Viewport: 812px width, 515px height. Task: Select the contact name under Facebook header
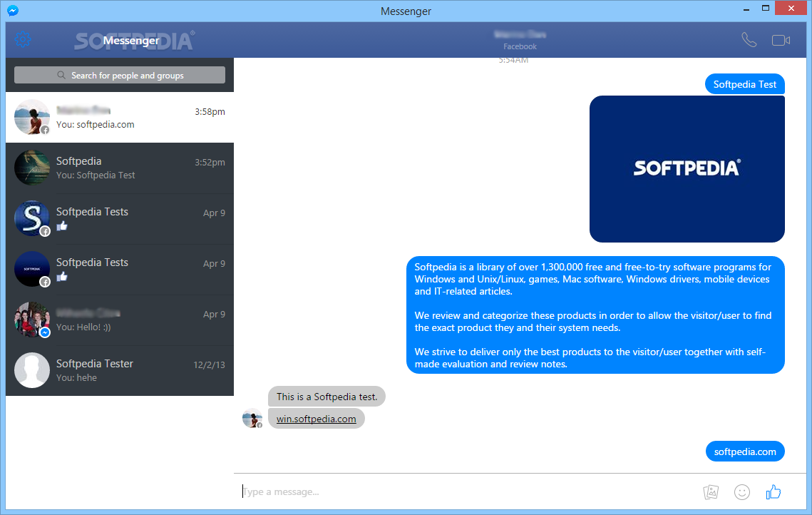click(520, 34)
